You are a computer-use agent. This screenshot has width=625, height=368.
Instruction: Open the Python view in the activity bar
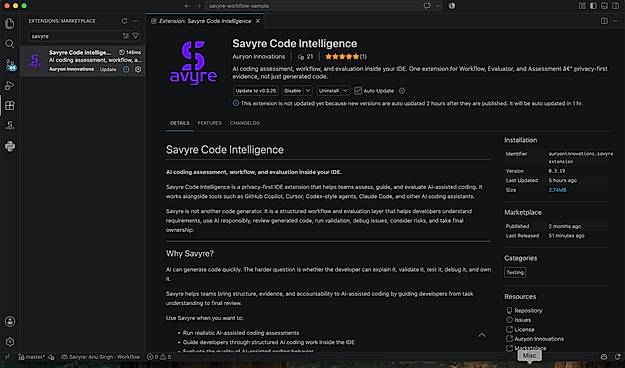pyautogui.click(x=10, y=146)
